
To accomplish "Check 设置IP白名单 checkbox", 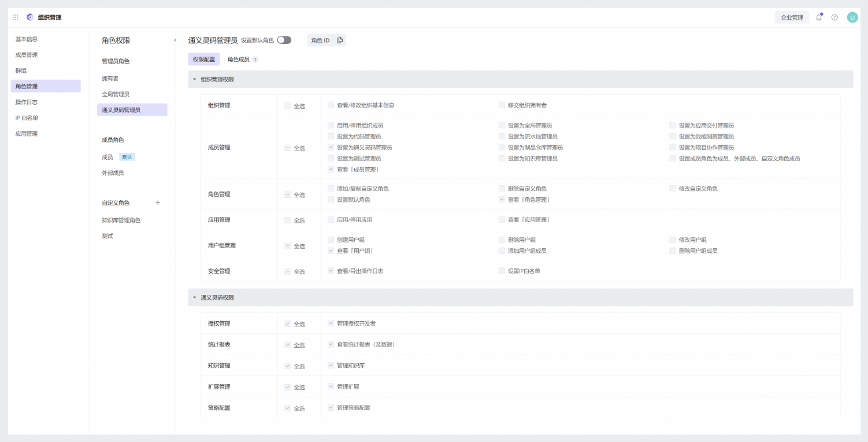I will click(502, 271).
